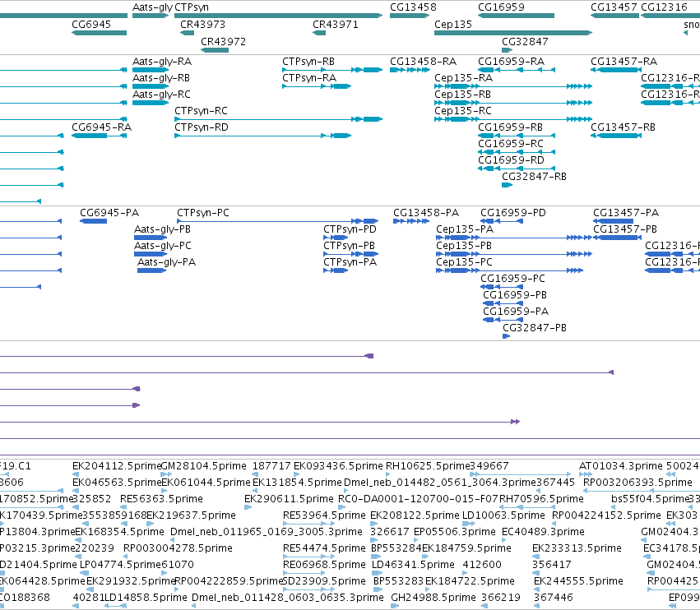This screenshot has width=700, height=610.
Task: Select the CTPsyn gene label
Action: 192,7
